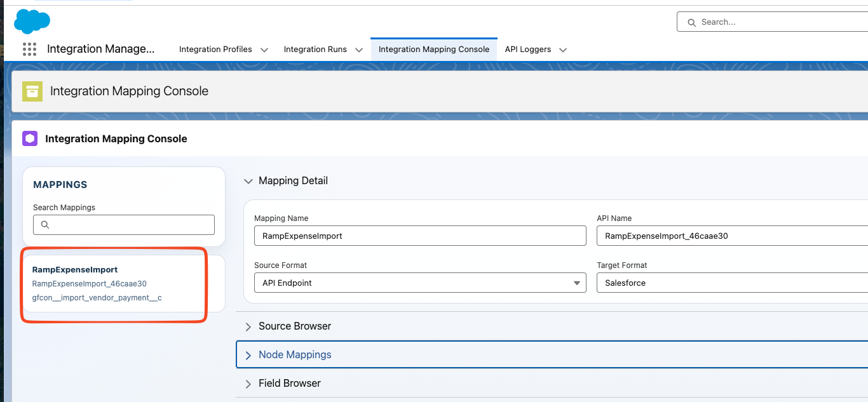
Task: Expand the Source Browser section
Action: (x=248, y=326)
